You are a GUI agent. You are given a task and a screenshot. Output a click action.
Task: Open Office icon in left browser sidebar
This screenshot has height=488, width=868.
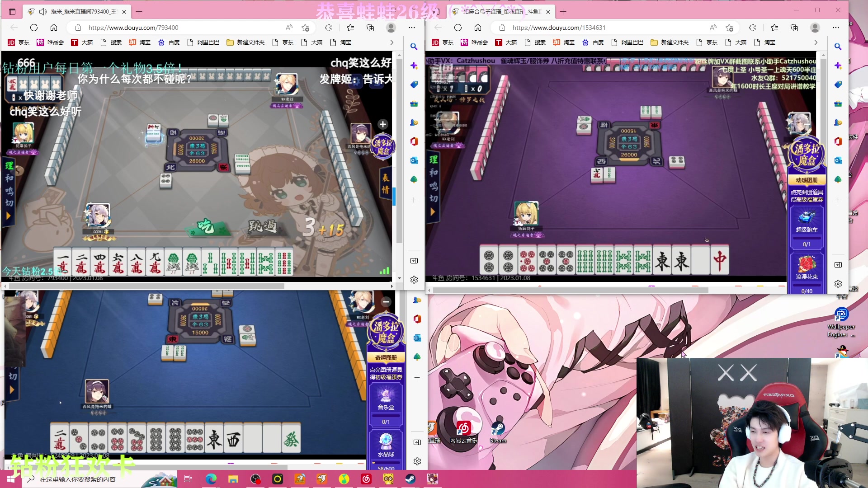pyautogui.click(x=414, y=141)
